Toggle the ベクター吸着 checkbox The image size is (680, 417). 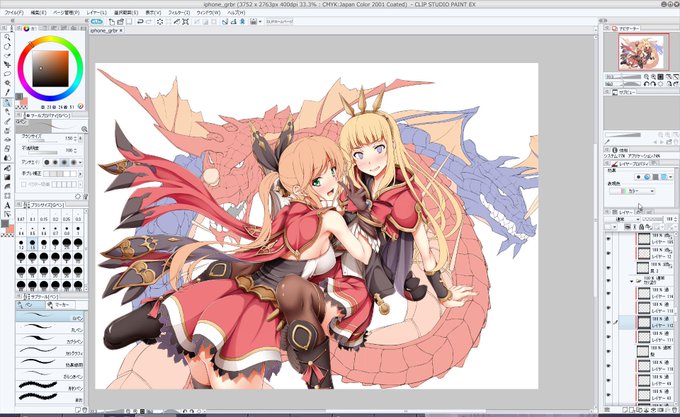[24, 185]
